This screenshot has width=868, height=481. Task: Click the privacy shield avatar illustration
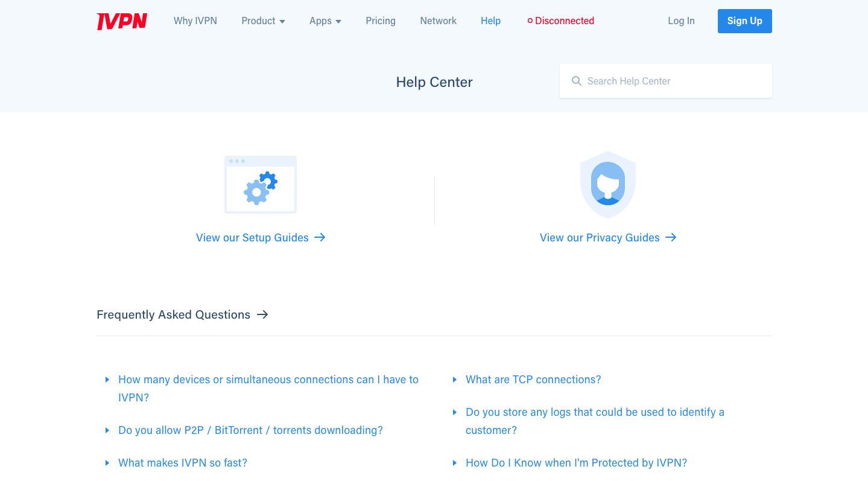point(608,185)
